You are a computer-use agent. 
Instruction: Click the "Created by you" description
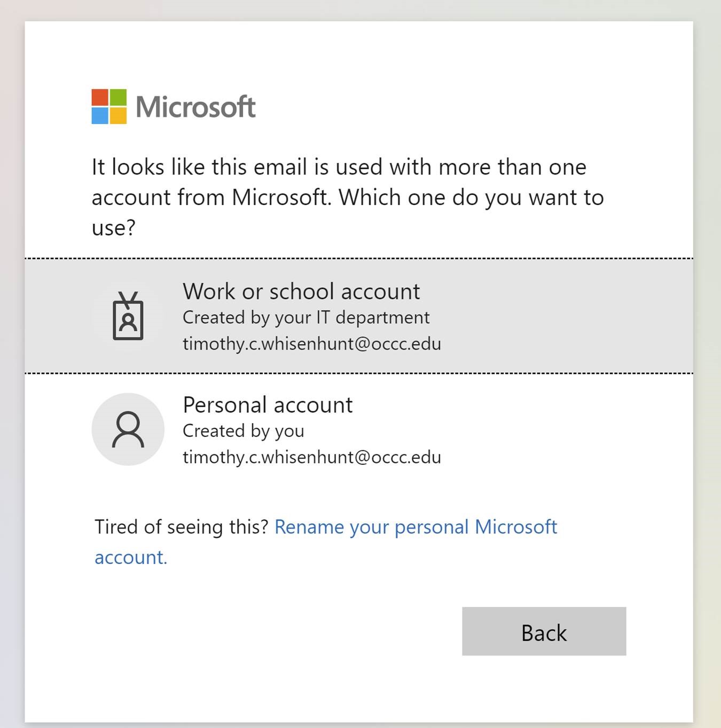click(x=244, y=431)
